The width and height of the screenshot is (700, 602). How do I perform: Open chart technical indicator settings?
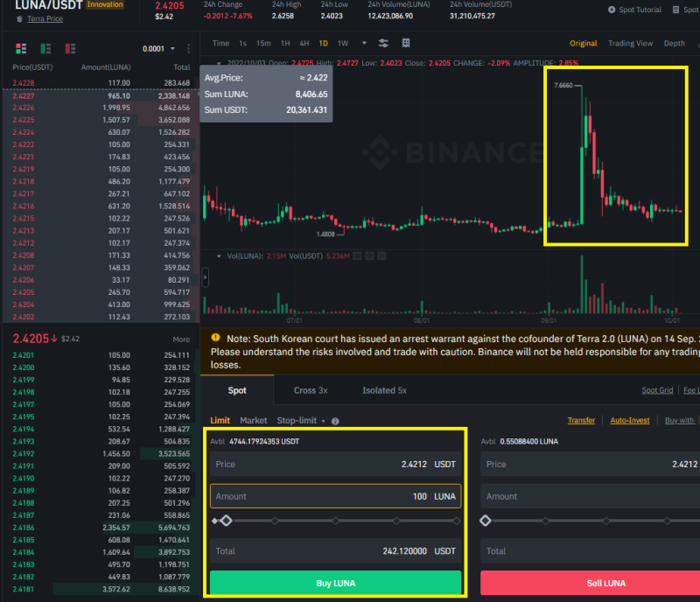(383, 44)
